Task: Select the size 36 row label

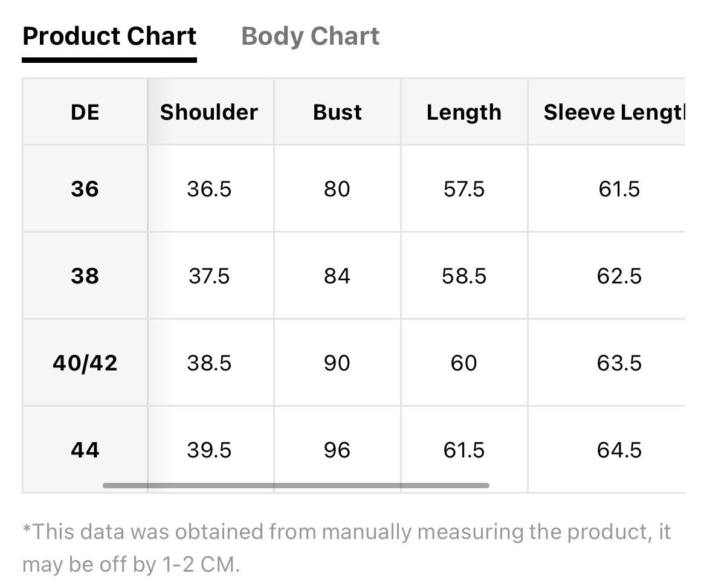Action: (x=85, y=189)
